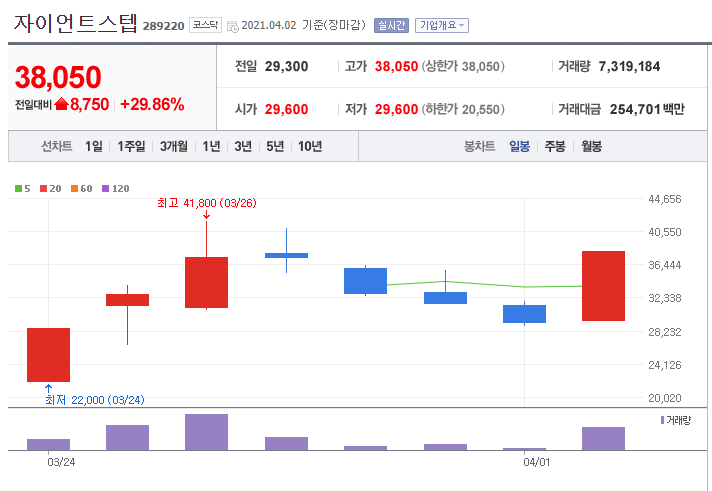Switch to 주봉 weekly candle chart
Viewport: 712px width, 491px height.
pyautogui.click(x=555, y=146)
